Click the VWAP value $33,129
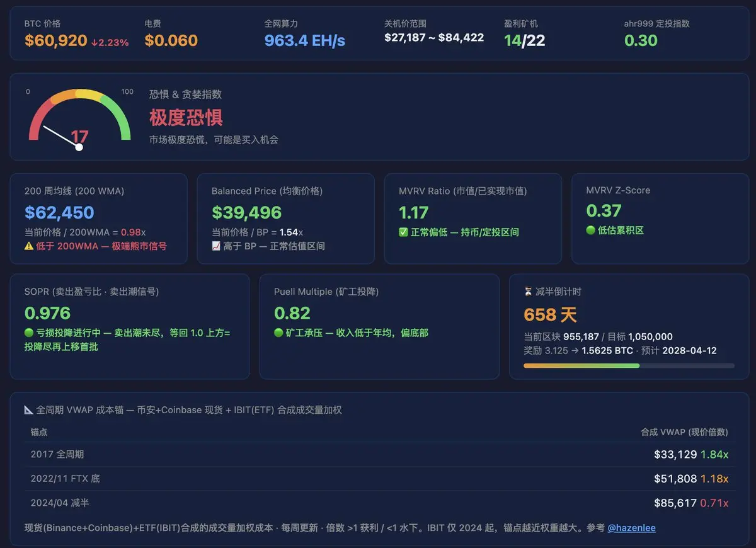 coord(675,454)
